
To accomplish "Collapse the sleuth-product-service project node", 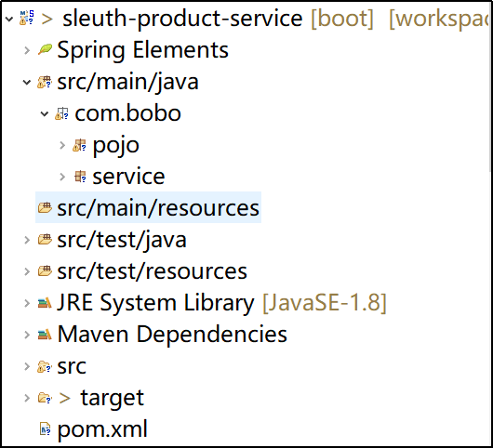I will coord(9,19).
